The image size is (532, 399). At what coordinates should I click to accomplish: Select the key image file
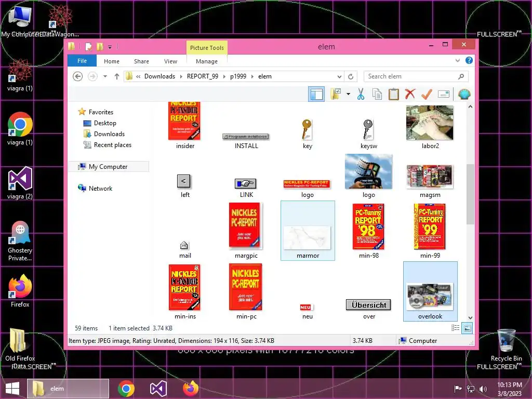(x=307, y=134)
